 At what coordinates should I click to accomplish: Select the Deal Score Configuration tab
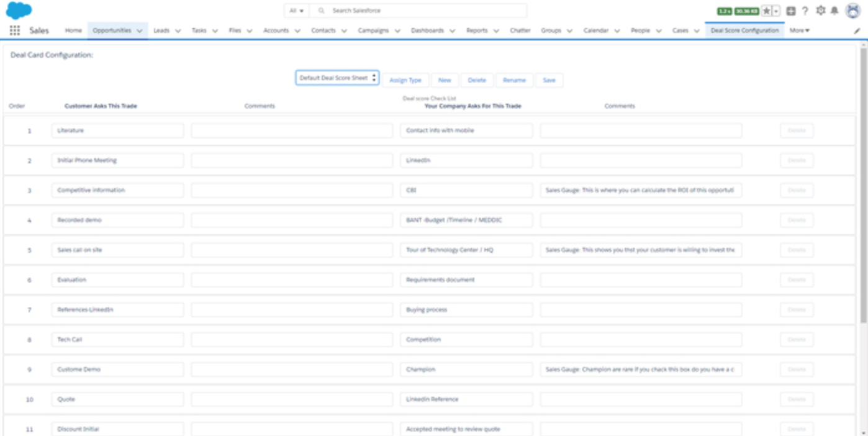pos(744,30)
